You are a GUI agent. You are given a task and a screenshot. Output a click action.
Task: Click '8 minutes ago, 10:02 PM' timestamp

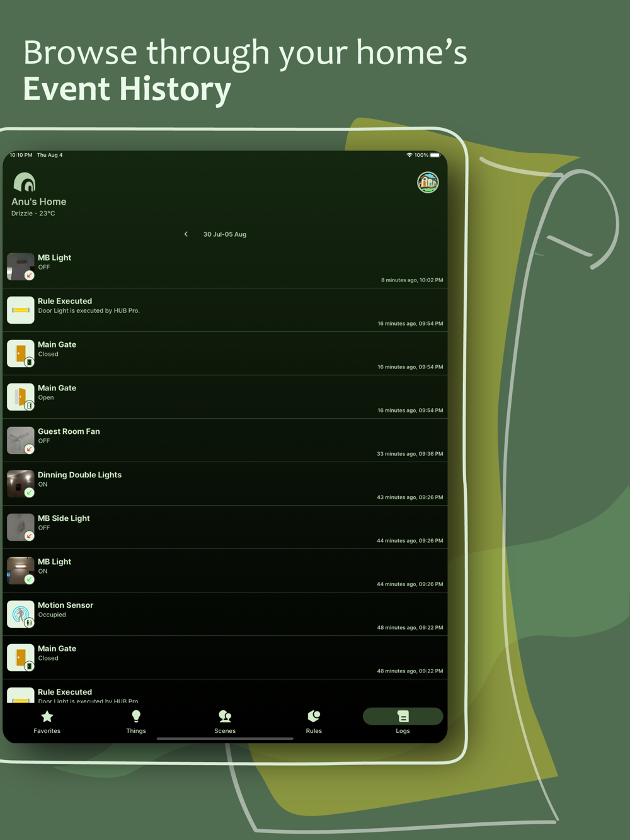click(412, 280)
